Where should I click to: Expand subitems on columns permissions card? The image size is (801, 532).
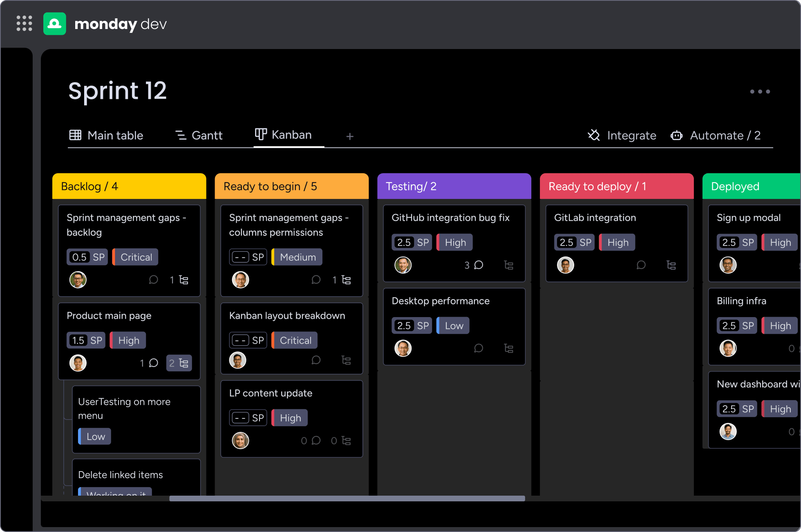click(x=346, y=280)
